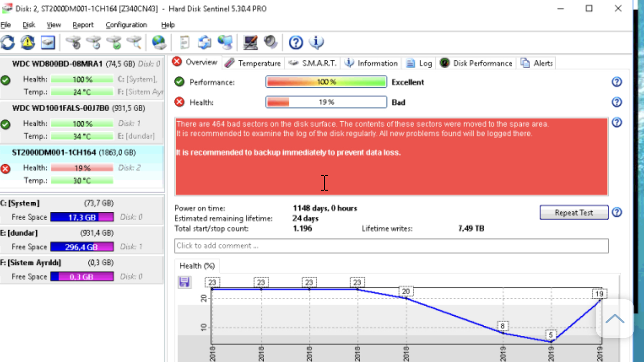Click the save diskette icon on health graph

point(184,282)
